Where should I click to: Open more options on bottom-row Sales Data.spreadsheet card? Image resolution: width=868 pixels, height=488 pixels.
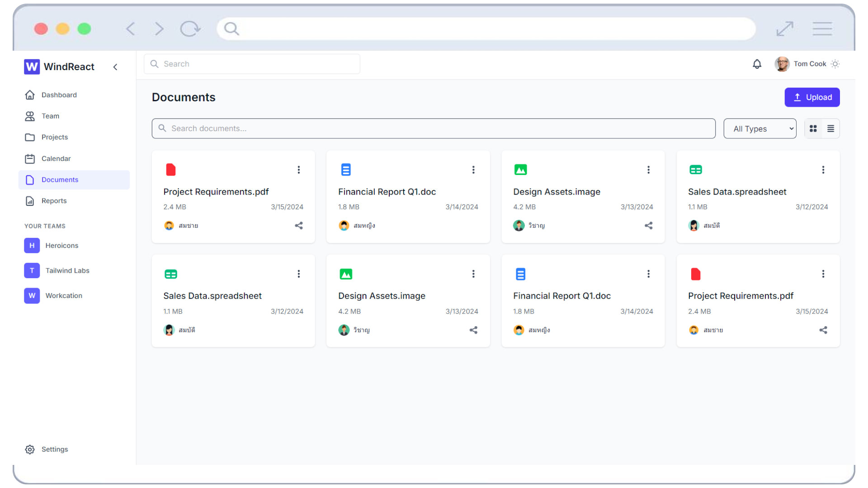click(298, 274)
